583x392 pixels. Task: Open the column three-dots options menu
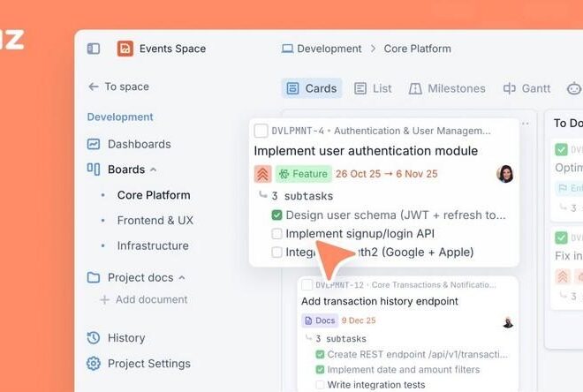point(525,124)
